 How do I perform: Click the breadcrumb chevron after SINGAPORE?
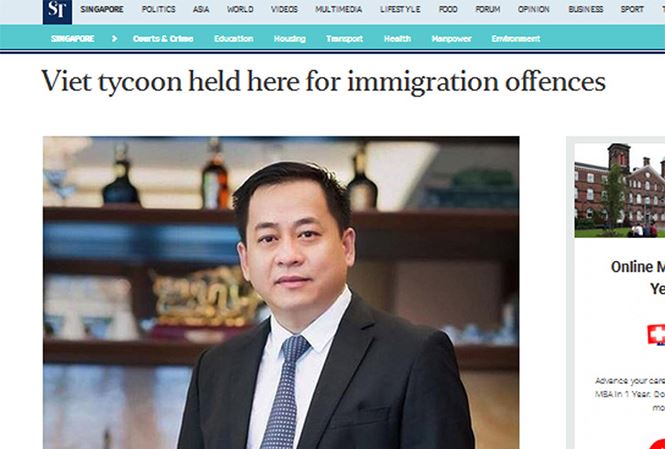(x=114, y=39)
